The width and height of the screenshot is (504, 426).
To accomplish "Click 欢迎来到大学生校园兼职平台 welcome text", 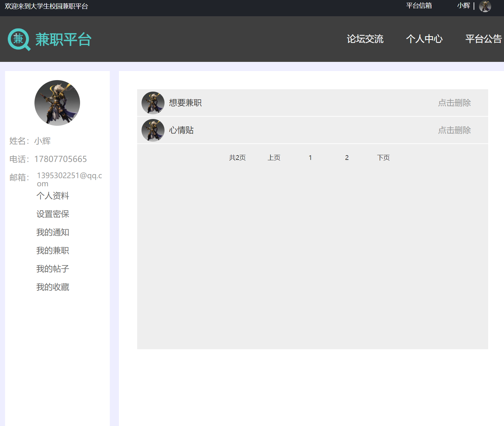I will 46,6.
